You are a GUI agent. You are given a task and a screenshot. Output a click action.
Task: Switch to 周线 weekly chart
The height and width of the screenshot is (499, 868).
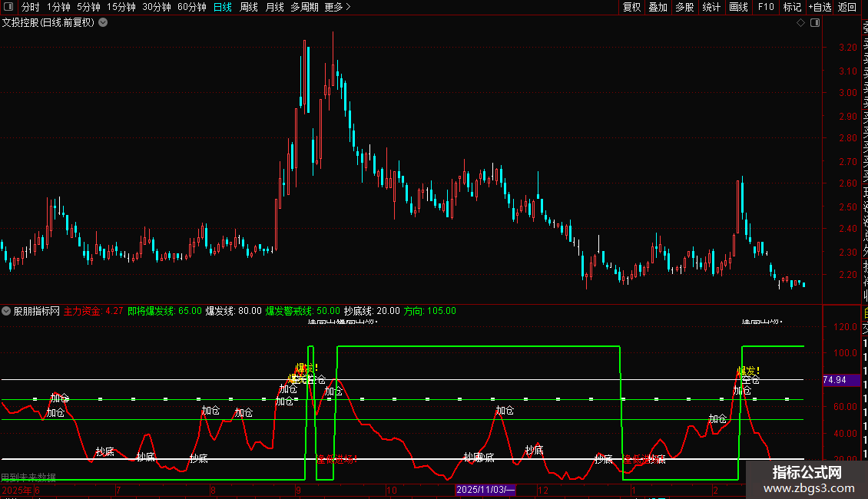(249, 7)
